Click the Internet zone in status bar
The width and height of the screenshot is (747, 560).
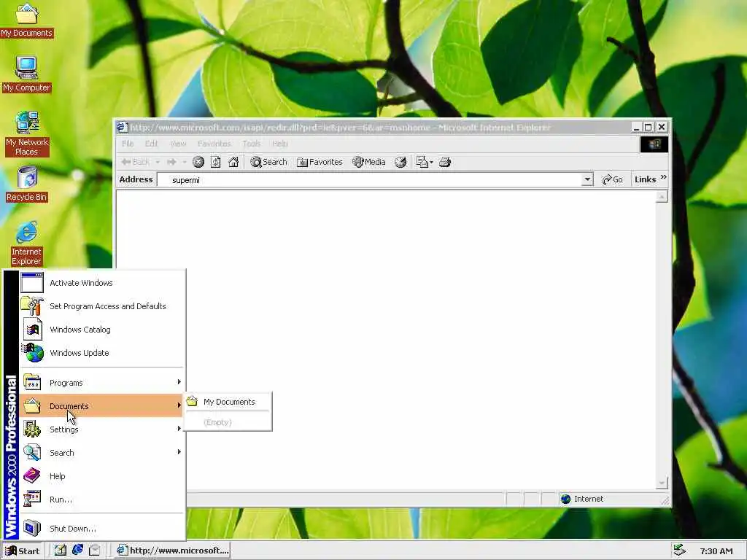tap(582, 499)
